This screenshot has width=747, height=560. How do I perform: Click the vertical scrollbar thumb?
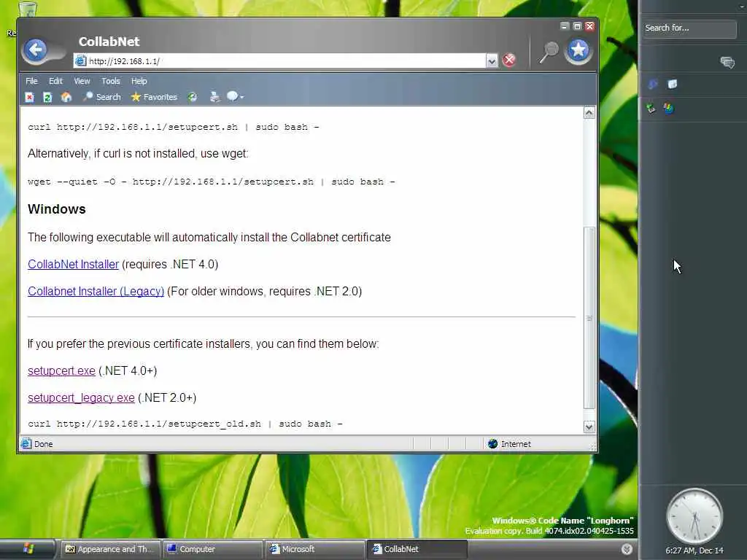point(589,318)
